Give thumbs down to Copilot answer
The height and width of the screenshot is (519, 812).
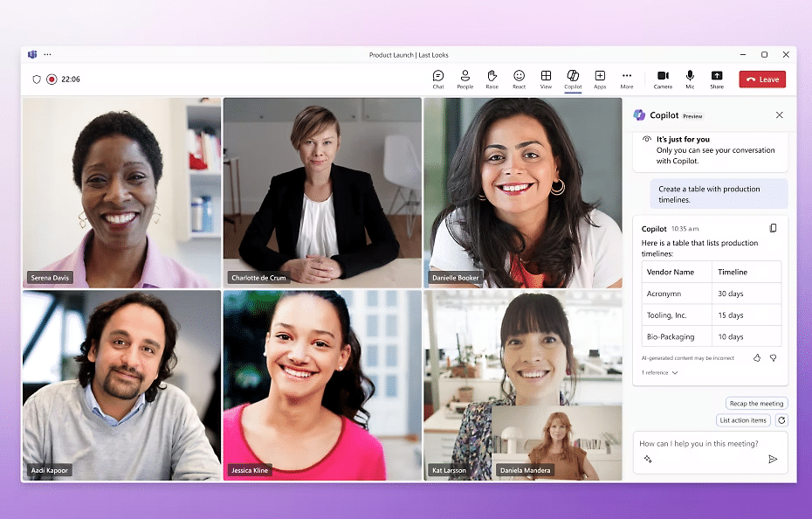(x=773, y=358)
